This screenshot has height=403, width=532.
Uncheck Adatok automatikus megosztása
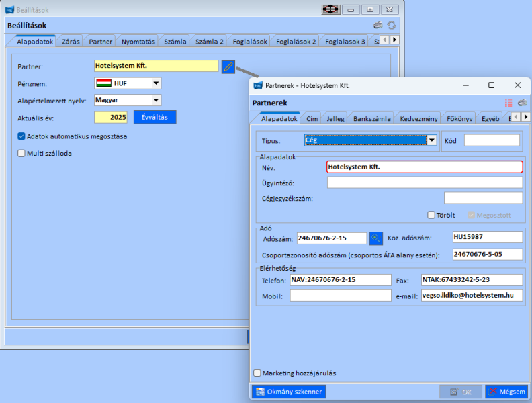[x=21, y=136]
